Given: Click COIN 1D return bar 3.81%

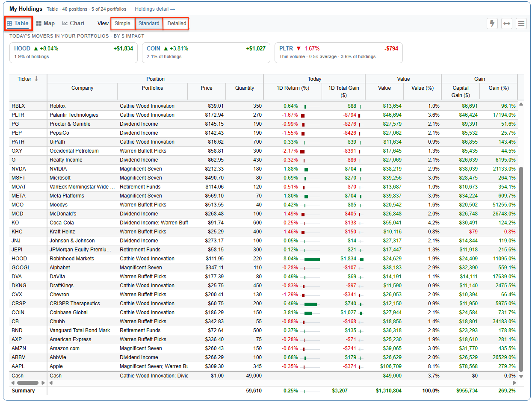Looking at the screenshot, I should pos(308,313).
